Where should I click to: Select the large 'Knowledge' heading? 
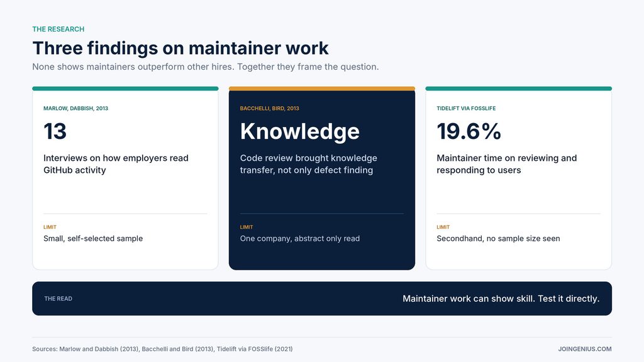300,131
